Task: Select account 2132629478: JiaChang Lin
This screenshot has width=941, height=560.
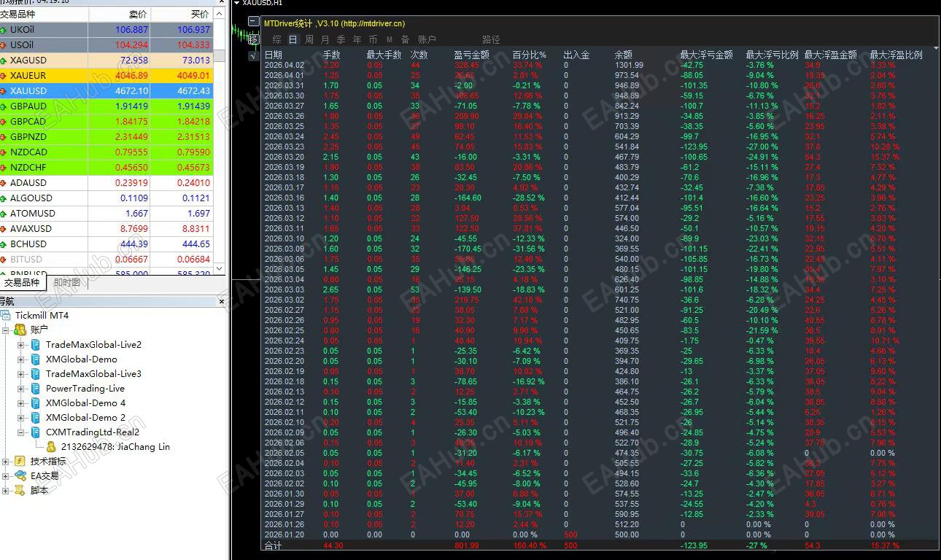Action: pos(115,446)
